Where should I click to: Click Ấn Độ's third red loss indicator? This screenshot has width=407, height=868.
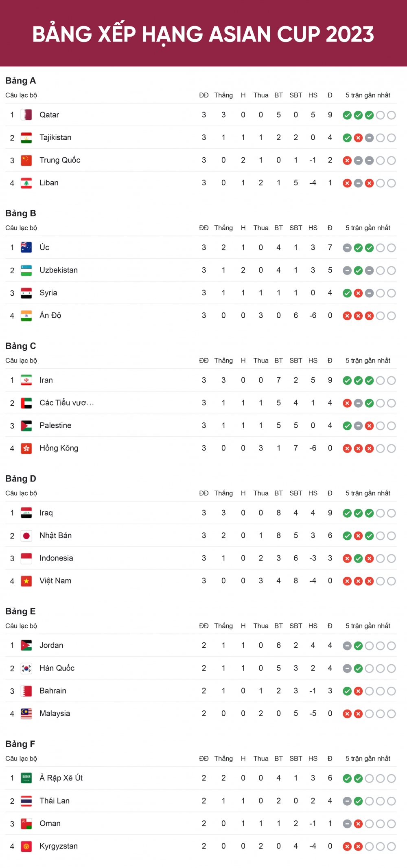369,316
